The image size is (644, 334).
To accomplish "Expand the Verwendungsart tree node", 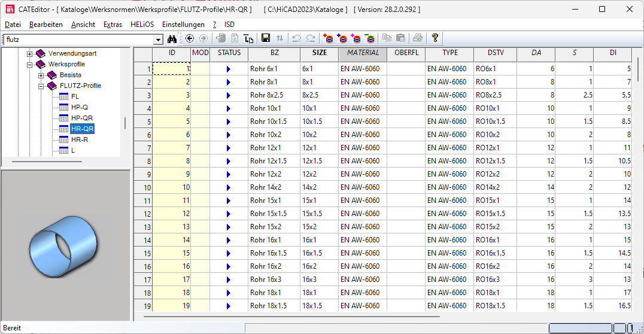I will 30,53.
